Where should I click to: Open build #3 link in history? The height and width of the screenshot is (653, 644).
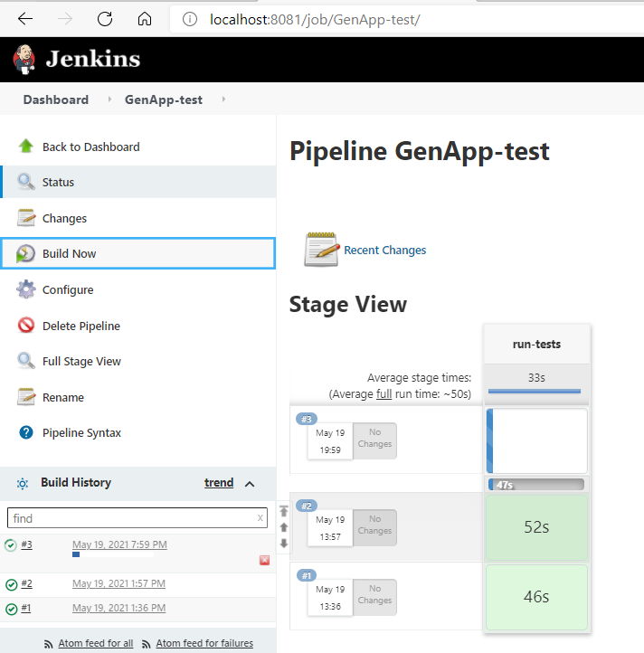26,544
